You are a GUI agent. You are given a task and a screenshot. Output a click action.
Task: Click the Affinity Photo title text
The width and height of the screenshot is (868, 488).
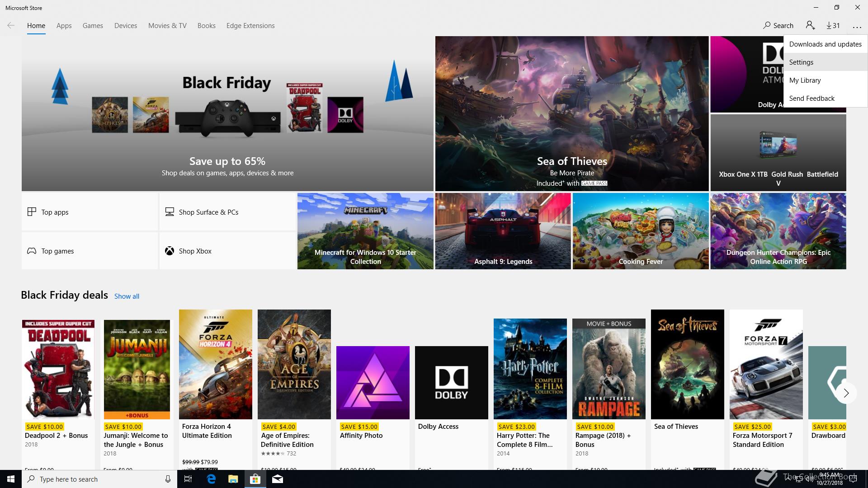pos(361,436)
